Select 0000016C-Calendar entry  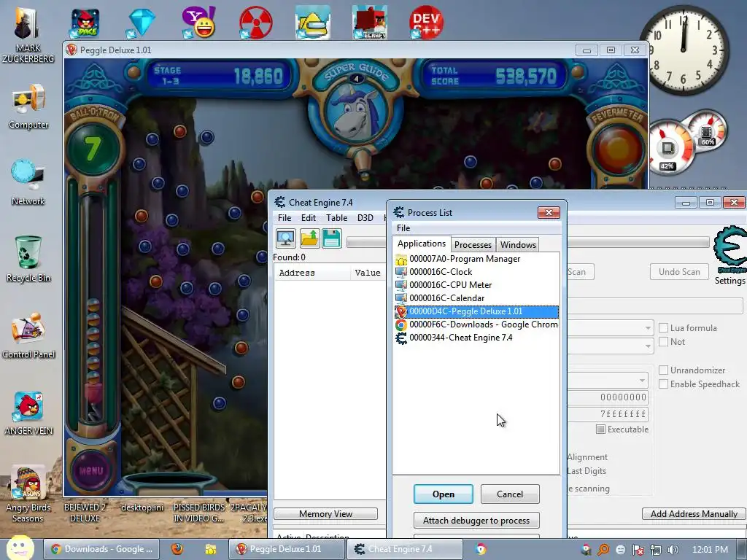pos(476,298)
